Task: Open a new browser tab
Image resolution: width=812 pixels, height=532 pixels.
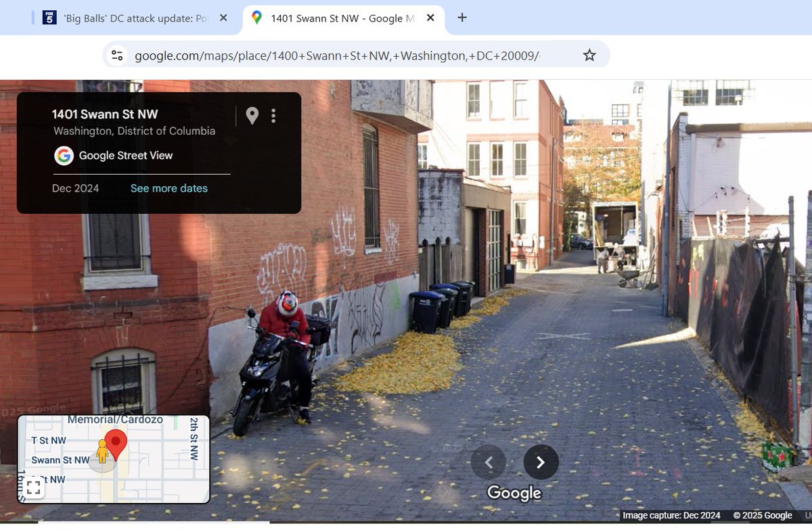Action: click(x=462, y=18)
